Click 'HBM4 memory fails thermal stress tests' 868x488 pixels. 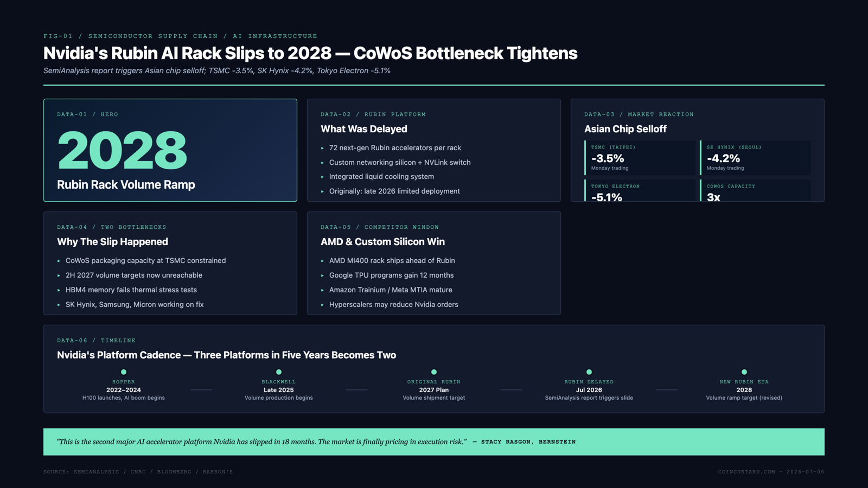[131, 290]
